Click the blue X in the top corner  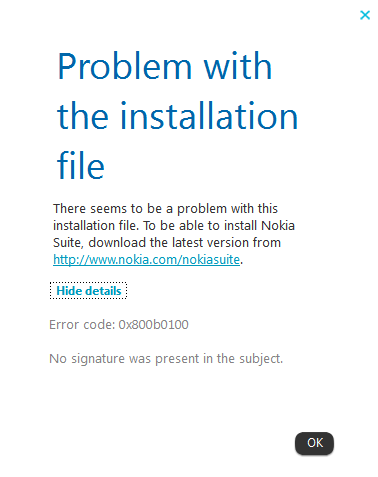(365, 15)
